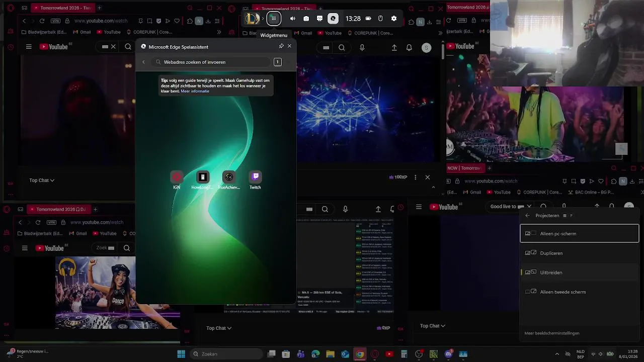Open File Explorer from the taskbar
Screen dimensions: 644x362
pos(330,354)
